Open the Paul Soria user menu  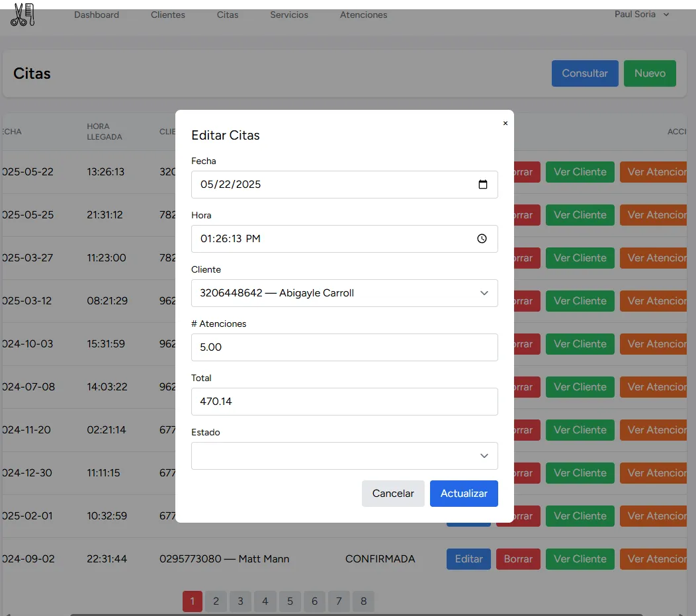click(641, 15)
